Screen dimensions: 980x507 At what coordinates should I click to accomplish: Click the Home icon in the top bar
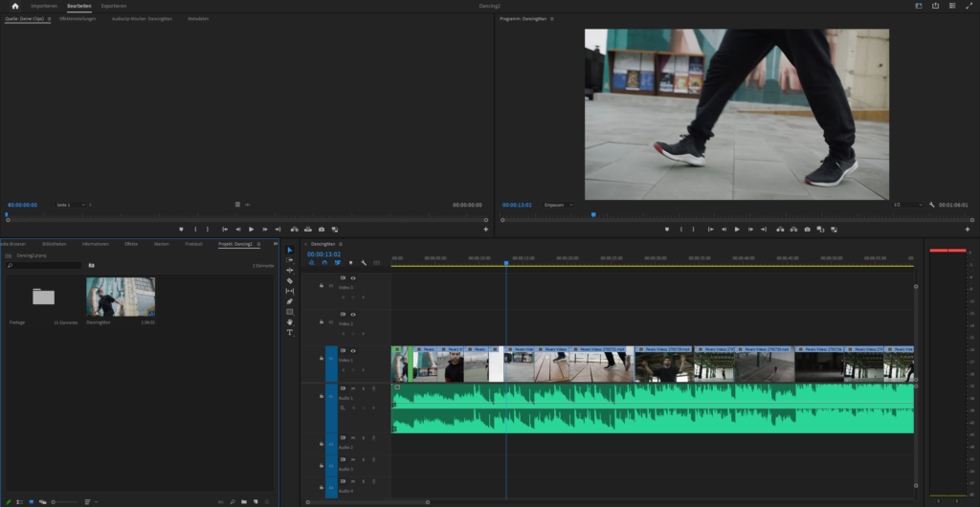coord(14,6)
